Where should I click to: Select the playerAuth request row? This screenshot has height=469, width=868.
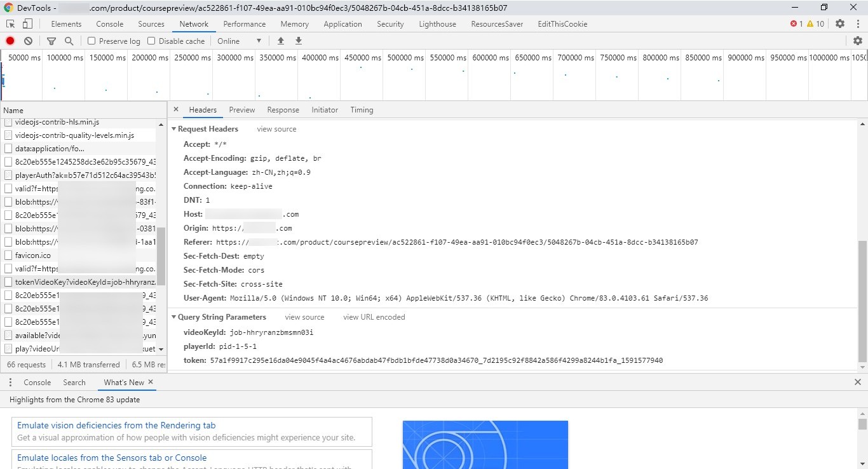[79, 175]
